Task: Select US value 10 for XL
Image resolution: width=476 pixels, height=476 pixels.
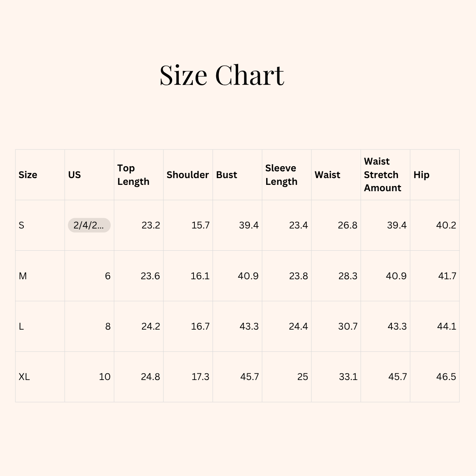Action: coord(105,377)
